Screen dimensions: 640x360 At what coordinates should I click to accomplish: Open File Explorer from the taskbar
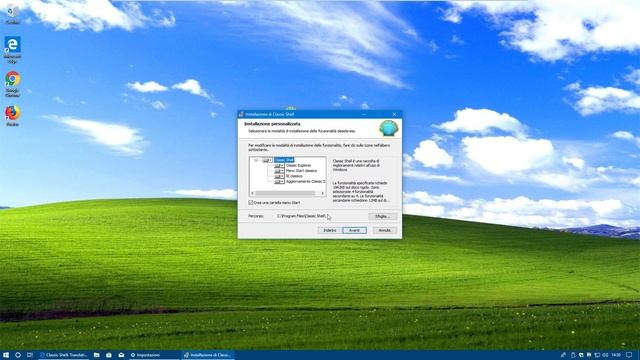[x=97, y=355]
